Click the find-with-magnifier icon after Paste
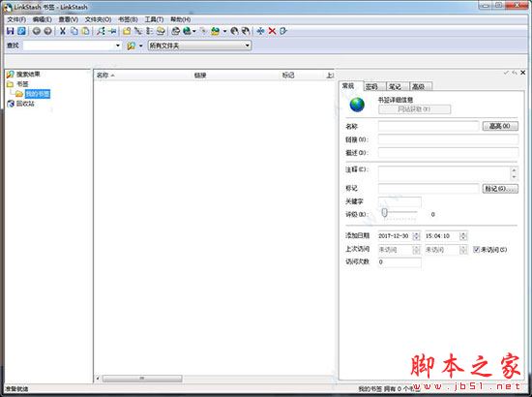This screenshot has height=397, width=532. (101, 31)
